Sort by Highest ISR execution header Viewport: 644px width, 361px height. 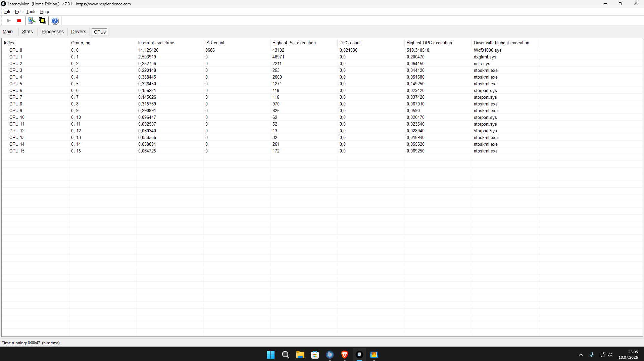point(304,43)
